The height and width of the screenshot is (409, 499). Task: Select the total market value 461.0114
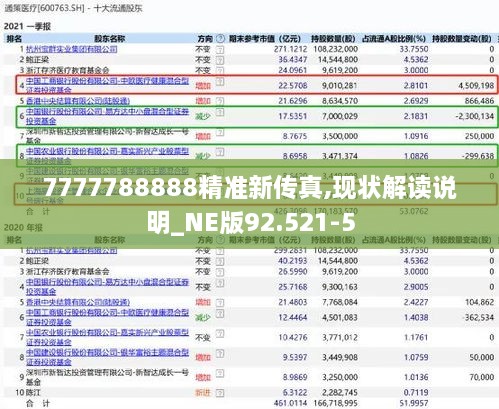[x=290, y=403]
